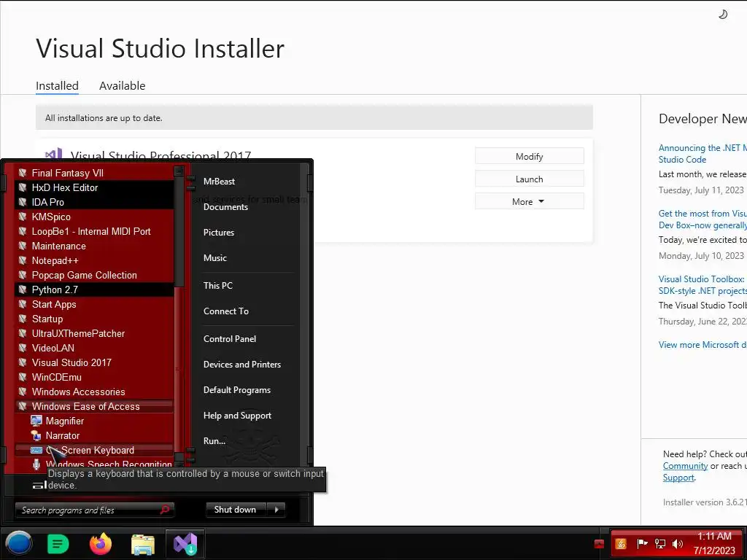Open network connection tray icon
The image size is (747, 560).
659,544
